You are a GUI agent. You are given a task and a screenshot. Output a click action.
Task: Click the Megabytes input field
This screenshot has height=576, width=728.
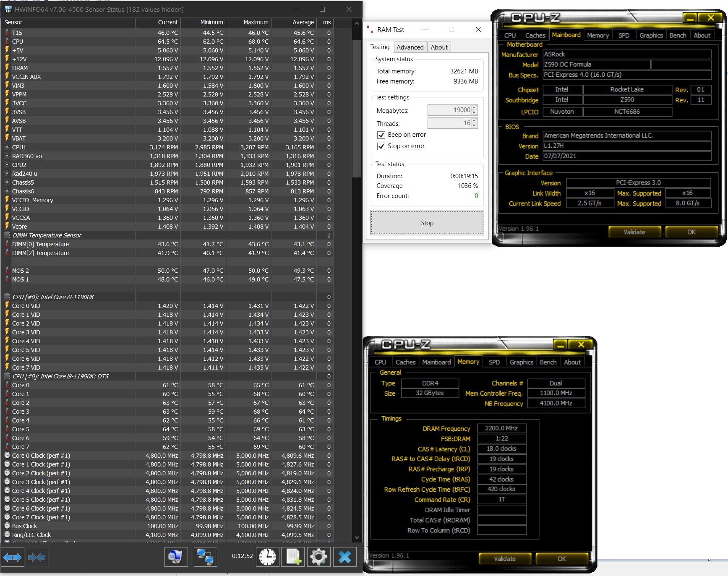[449, 110]
